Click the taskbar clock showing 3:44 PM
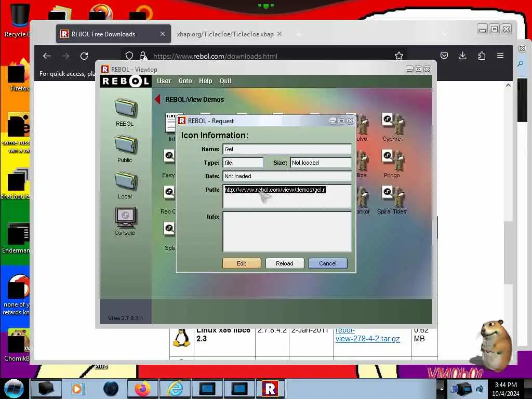532x399 pixels. pyautogui.click(x=506, y=389)
